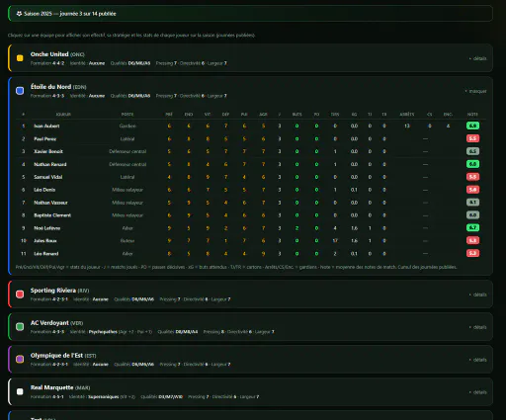
Task: Click the purple Olympique de l'Est badge
Action: click(x=20, y=360)
